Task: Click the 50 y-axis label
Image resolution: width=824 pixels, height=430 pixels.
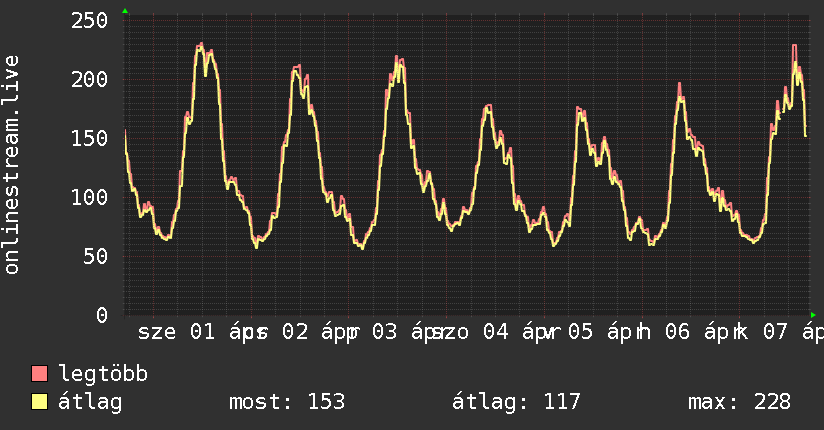Action: [96, 256]
